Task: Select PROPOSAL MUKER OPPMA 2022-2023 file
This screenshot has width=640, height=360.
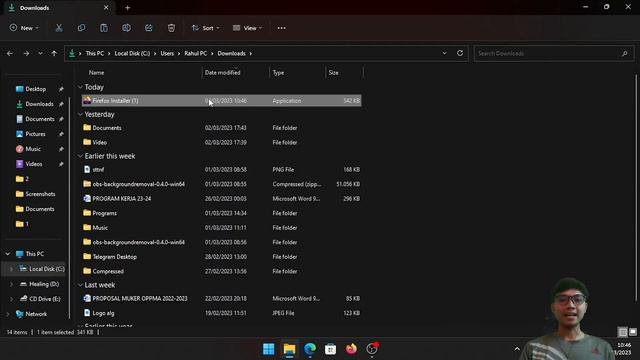Action: pos(222,299)
